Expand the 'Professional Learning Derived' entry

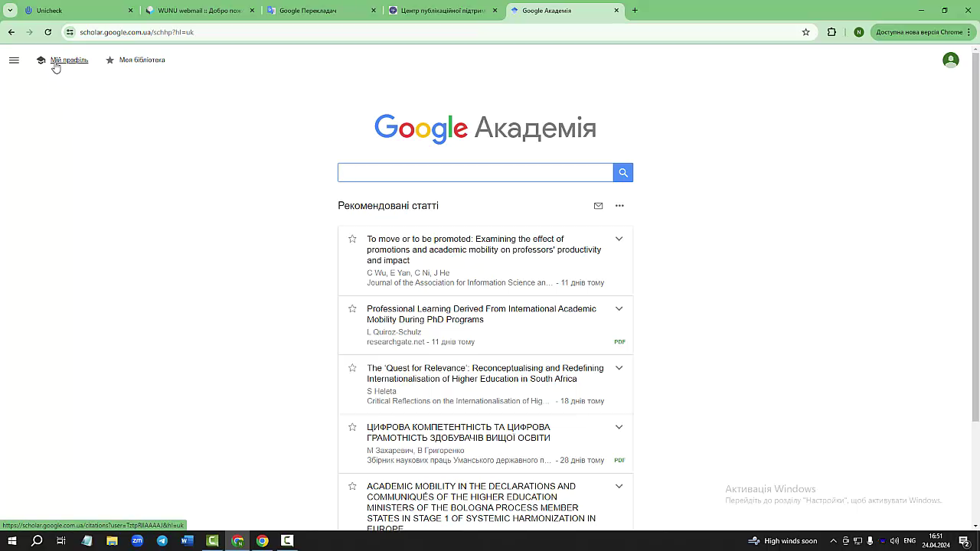pos(619,308)
